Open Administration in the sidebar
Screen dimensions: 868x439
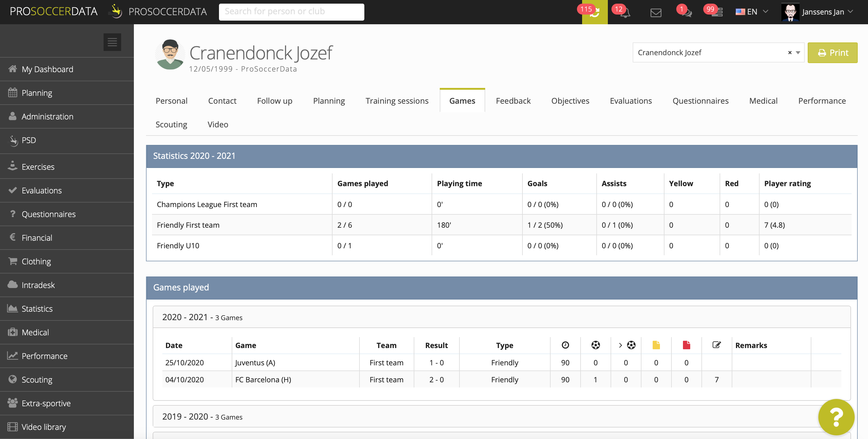pos(67,116)
